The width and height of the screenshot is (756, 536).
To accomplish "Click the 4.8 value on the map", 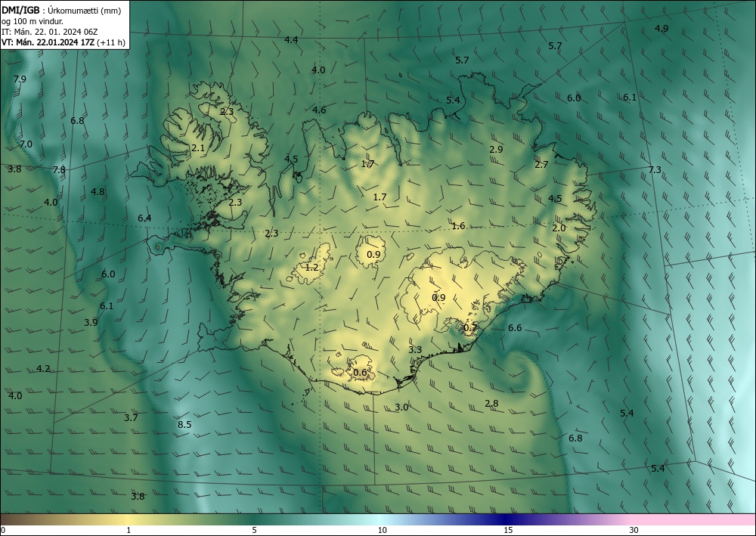I will pyautogui.click(x=98, y=191).
